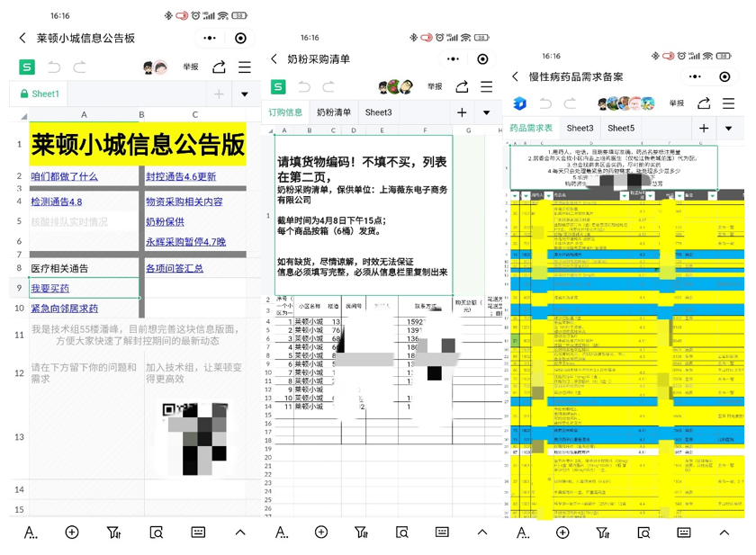The height and width of the screenshot is (555, 756).
Task: Tap insert plus icon in 莱顿小城信息公告板 bottom bar
Action: [x=72, y=533]
